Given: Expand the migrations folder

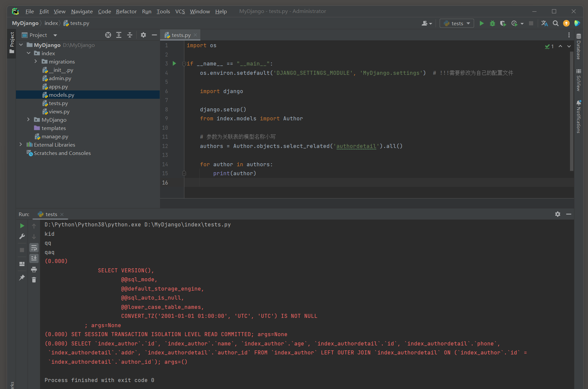Looking at the screenshot, I should pos(36,62).
